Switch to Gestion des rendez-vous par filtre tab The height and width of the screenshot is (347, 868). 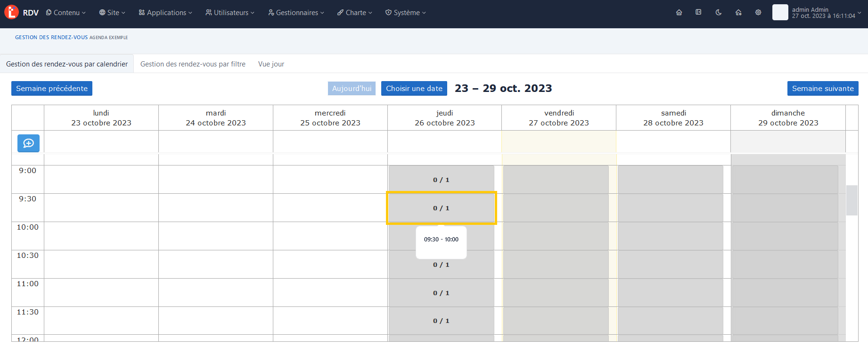pyautogui.click(x=193, y=64)
